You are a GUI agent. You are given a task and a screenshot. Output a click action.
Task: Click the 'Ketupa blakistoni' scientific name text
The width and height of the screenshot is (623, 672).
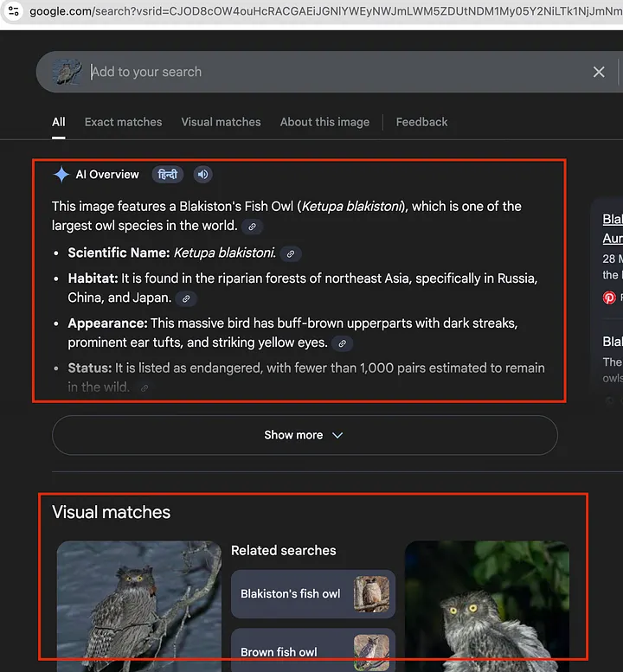coord(224,253)
